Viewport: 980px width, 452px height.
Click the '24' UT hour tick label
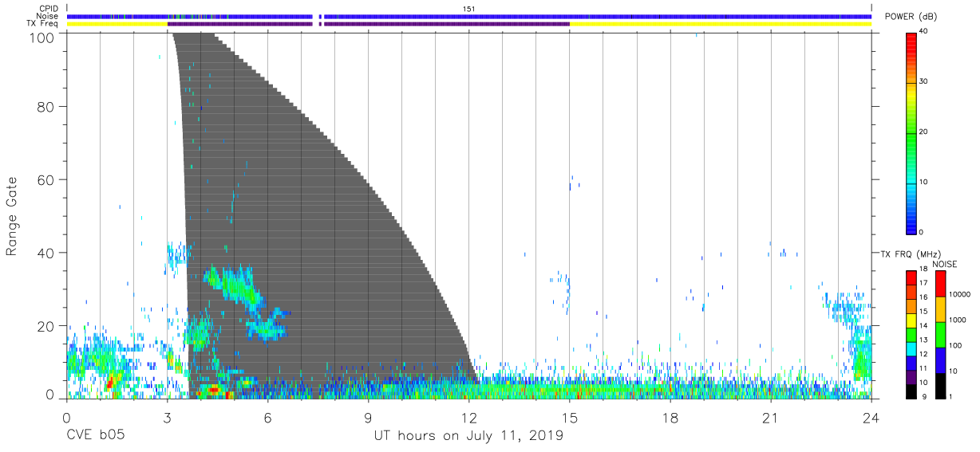(871, 418)
